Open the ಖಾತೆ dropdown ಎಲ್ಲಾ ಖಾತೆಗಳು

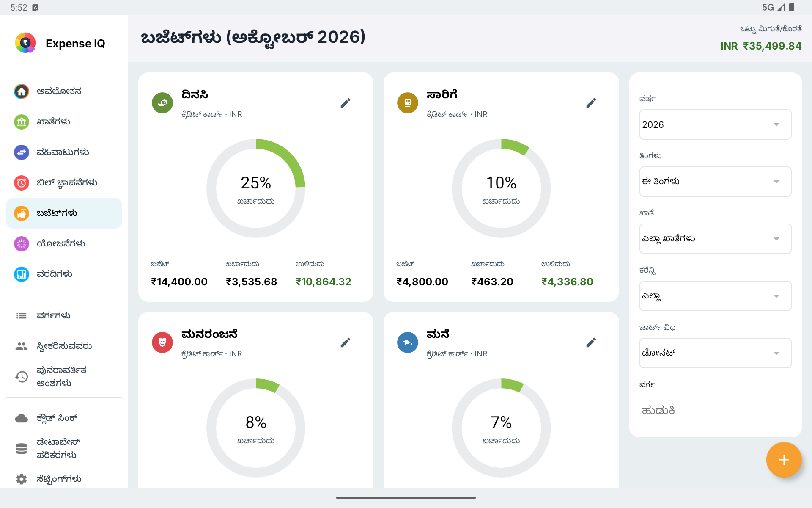[715, 239]
